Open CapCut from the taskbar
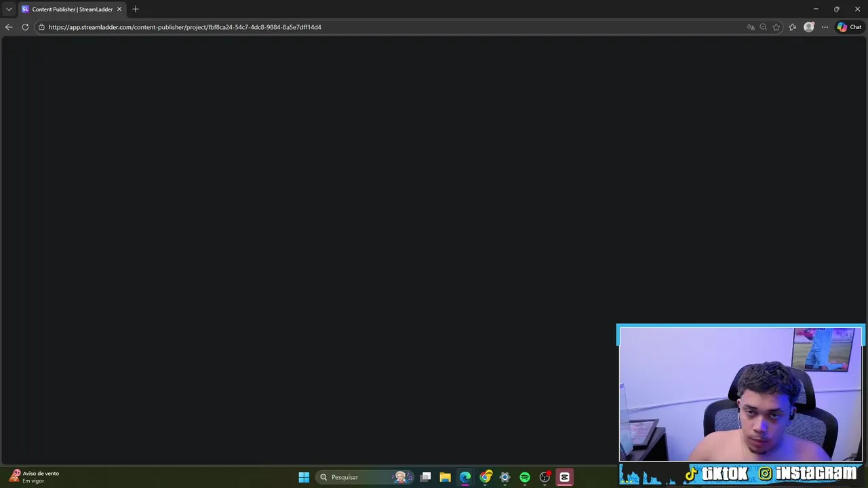The width and height of the screenshot is (868, 488). (564, 477)
